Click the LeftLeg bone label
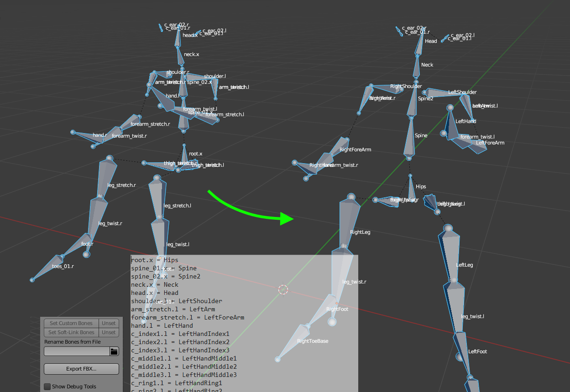570x392 pixels. click(x=465, y=265)
